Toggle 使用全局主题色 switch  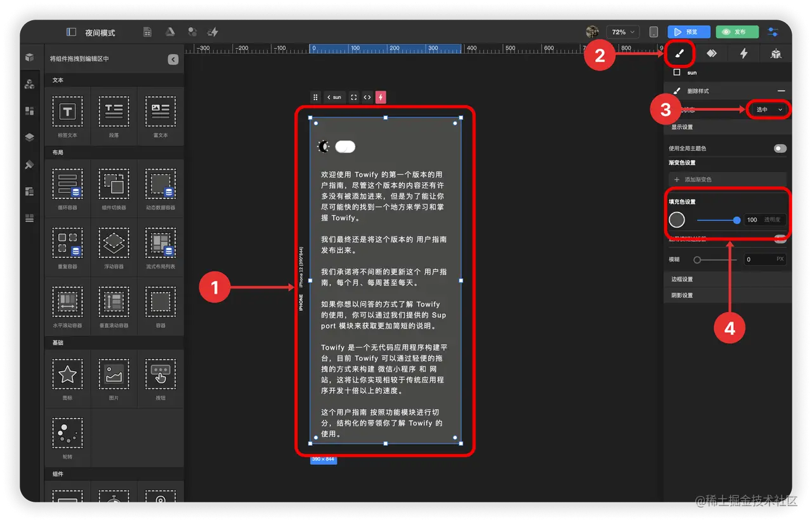tap(780, 148)
